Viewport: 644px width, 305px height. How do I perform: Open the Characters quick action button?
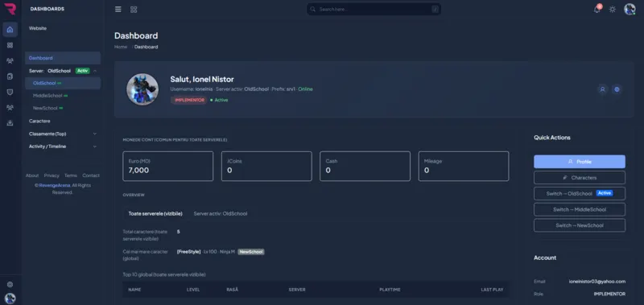[580, 178]
